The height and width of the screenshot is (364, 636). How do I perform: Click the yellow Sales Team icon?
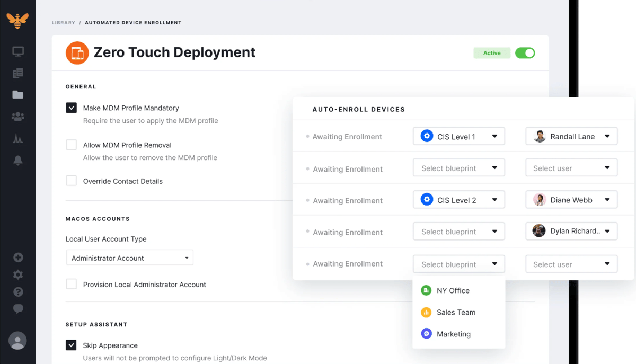[x=426, y=312]
